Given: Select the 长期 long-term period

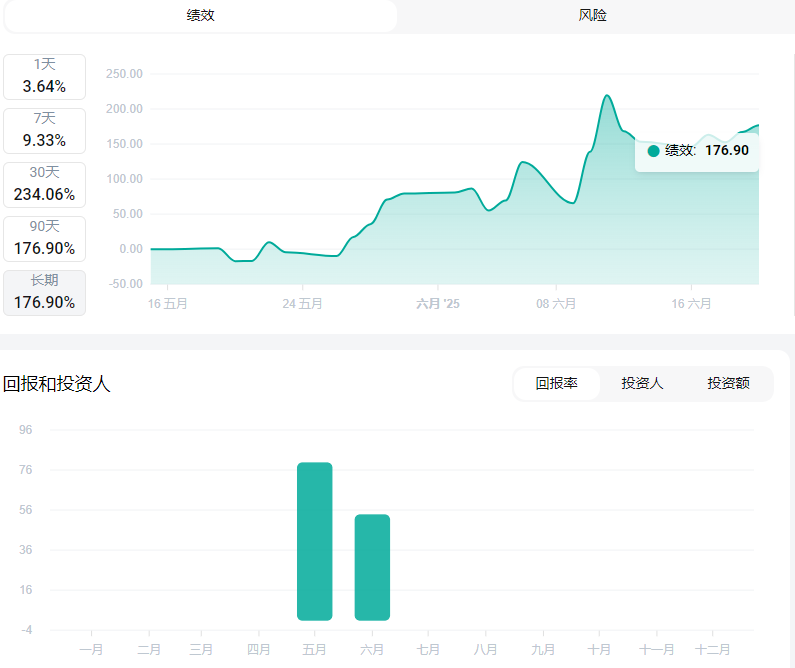Looking at the screenshot, I should 44,293.
